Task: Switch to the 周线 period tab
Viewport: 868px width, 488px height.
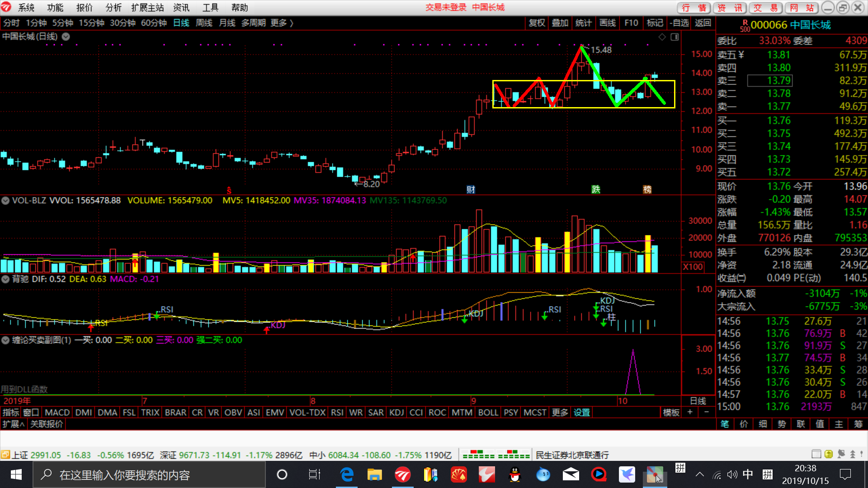Action: pos(204,23)
